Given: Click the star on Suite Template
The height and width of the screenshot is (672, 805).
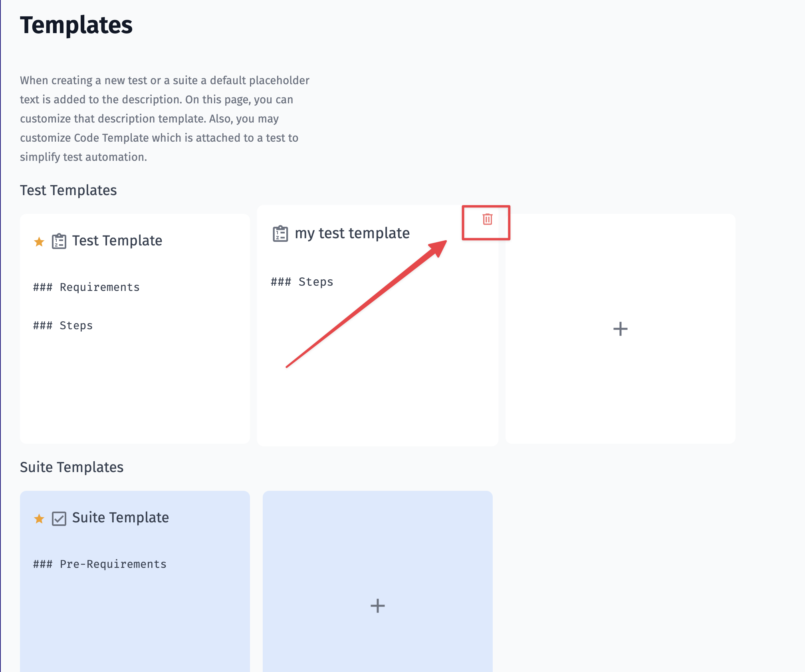Looking at the screenshot, I should pyautogui.click(x=39, y=518).
